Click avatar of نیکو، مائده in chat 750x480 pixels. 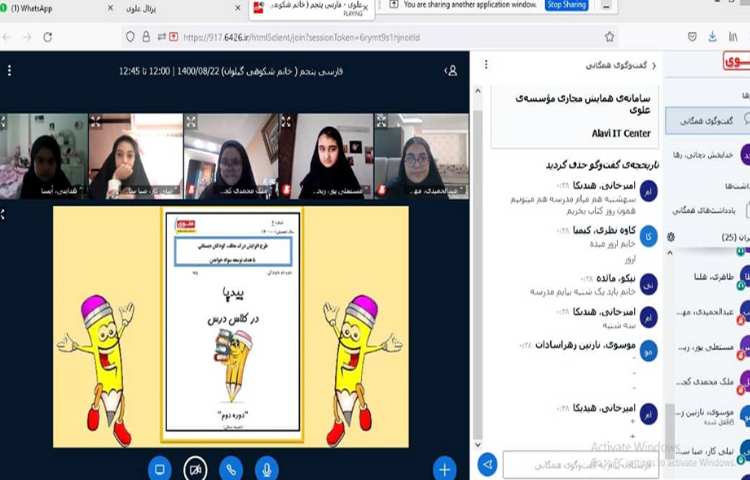click(649, 285)
